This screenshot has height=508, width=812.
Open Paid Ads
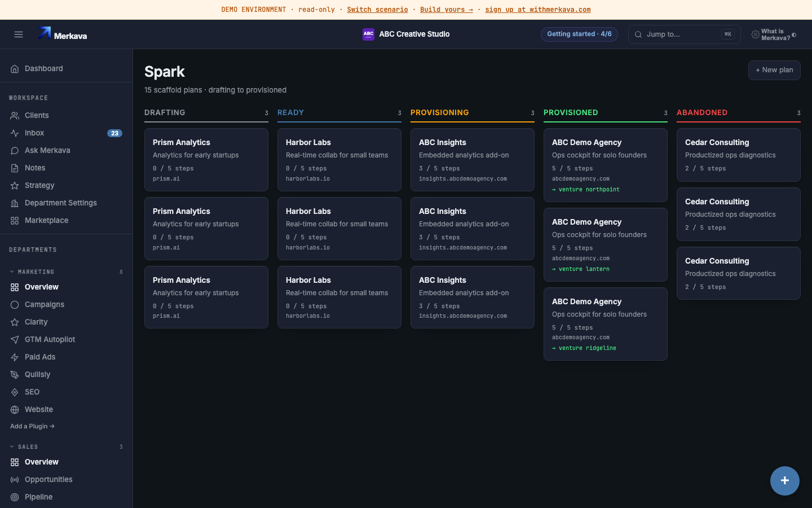[x=66, y=357]
